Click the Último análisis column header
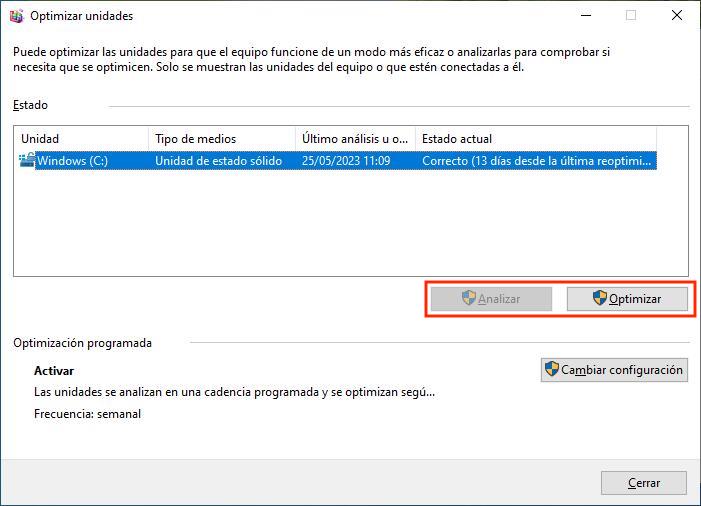701x506 pixels. click(355, 139)
